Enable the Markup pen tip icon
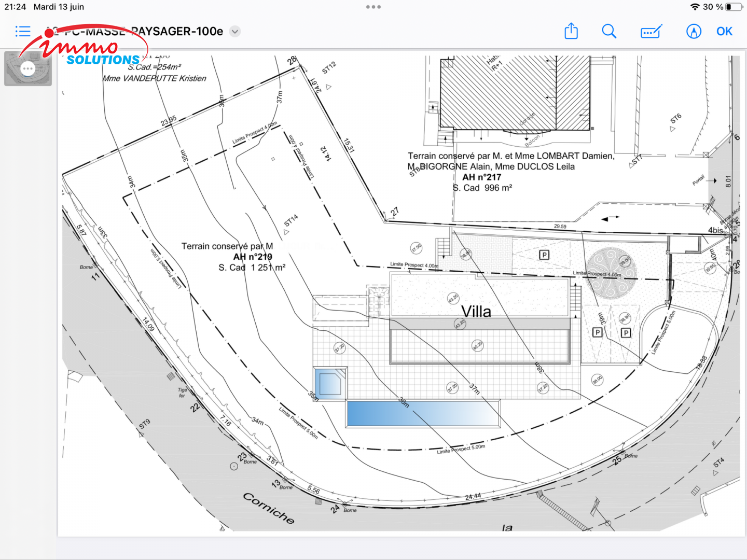This screenshot has height=560, width=747. tap(694, 32)
